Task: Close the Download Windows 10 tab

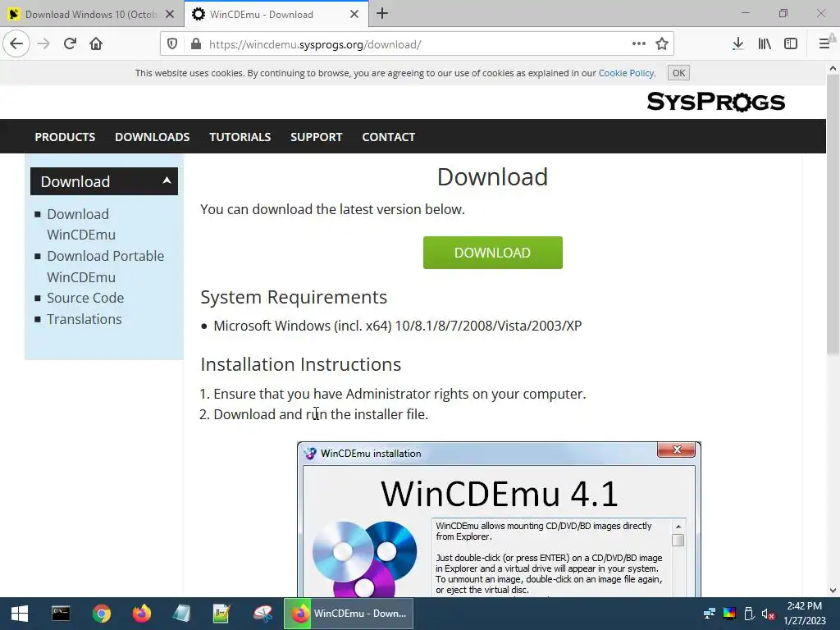Action: pyautogui.click(x=170, y=15)
